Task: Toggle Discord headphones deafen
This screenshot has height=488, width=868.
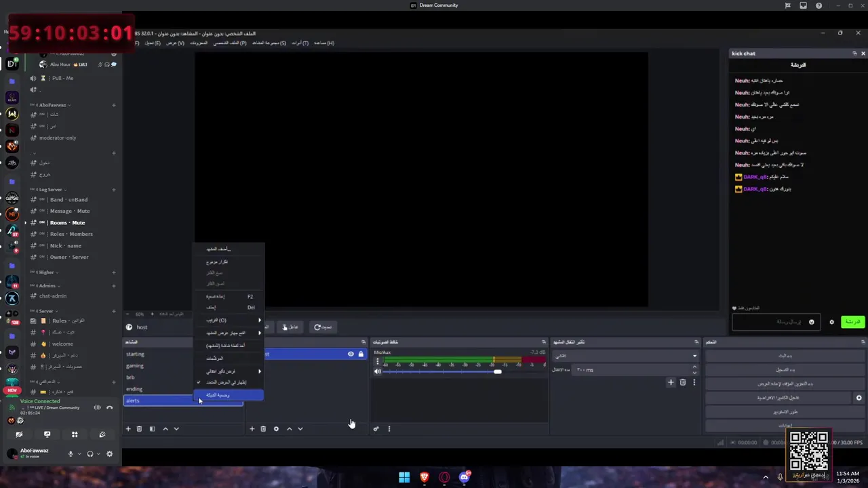Action: coord(90,454)
